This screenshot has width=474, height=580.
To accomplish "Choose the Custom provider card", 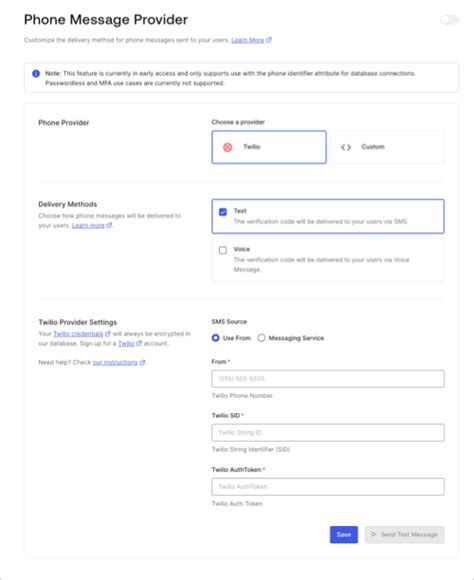I will click(x=387, y=147).
